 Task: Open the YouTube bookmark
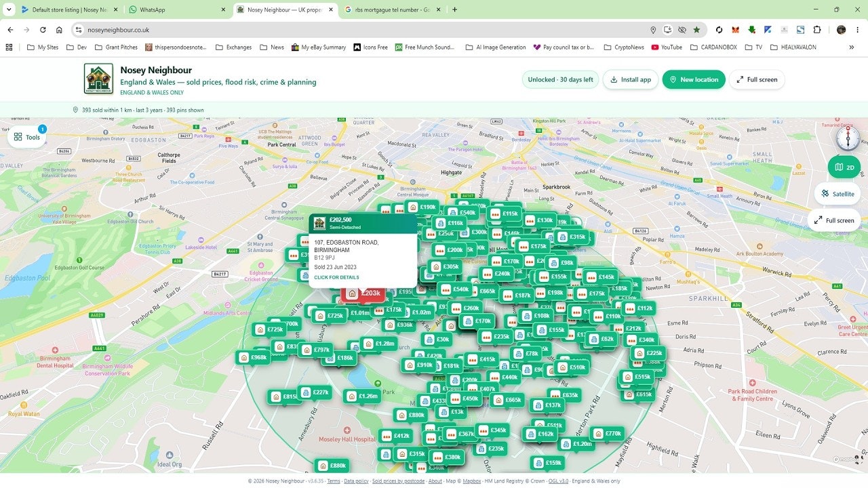667,47
